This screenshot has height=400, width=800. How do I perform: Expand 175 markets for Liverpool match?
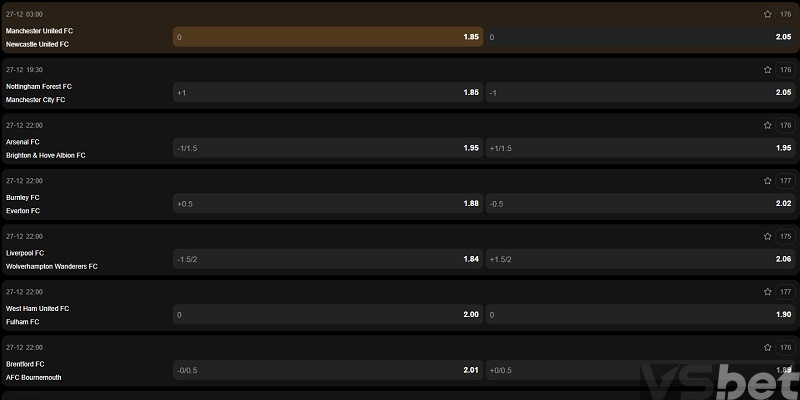pos(785,237)
